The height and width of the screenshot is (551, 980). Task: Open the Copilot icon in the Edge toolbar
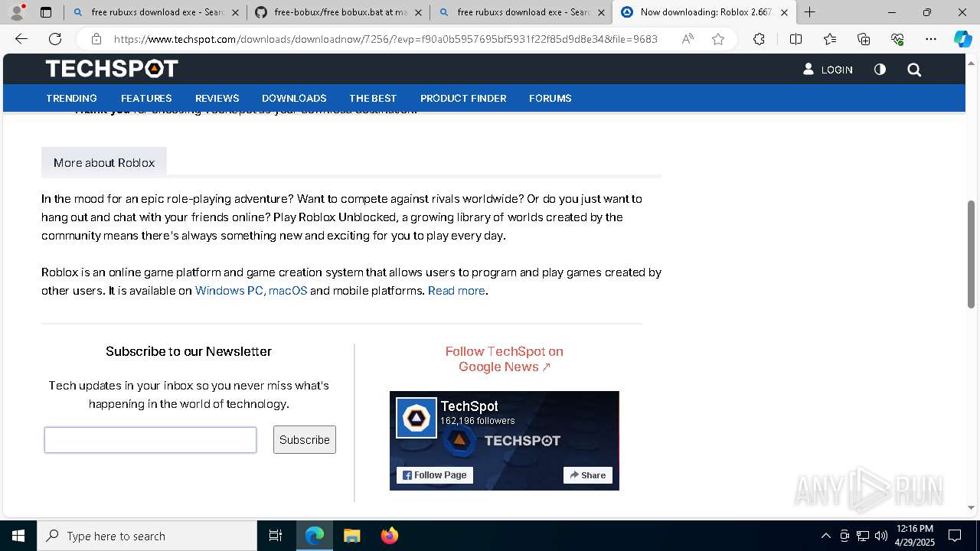click(x=962, y=39)
